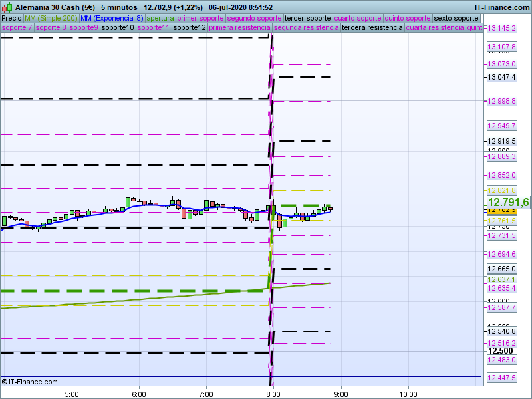Choose the tercer soporte label
This screenshot has width=532, height=399.
(307, 18)
